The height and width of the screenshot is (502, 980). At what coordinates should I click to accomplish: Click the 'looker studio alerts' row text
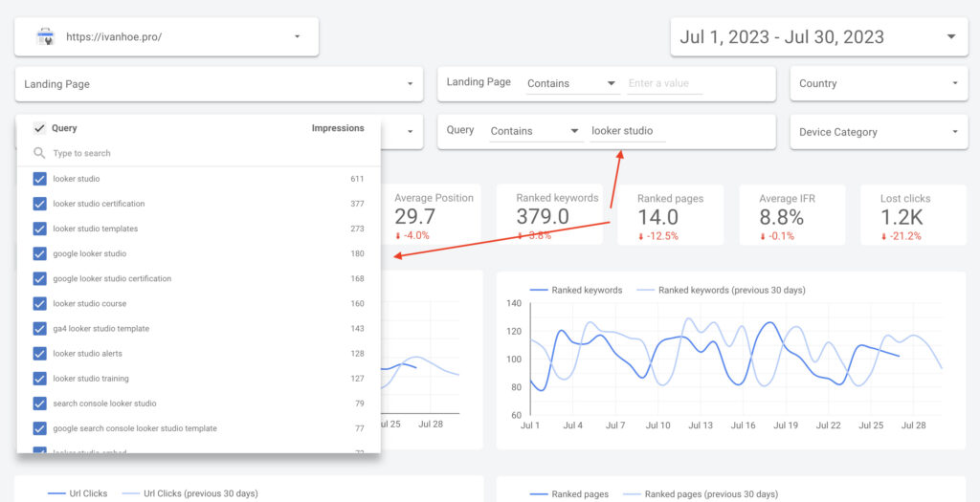87,354
